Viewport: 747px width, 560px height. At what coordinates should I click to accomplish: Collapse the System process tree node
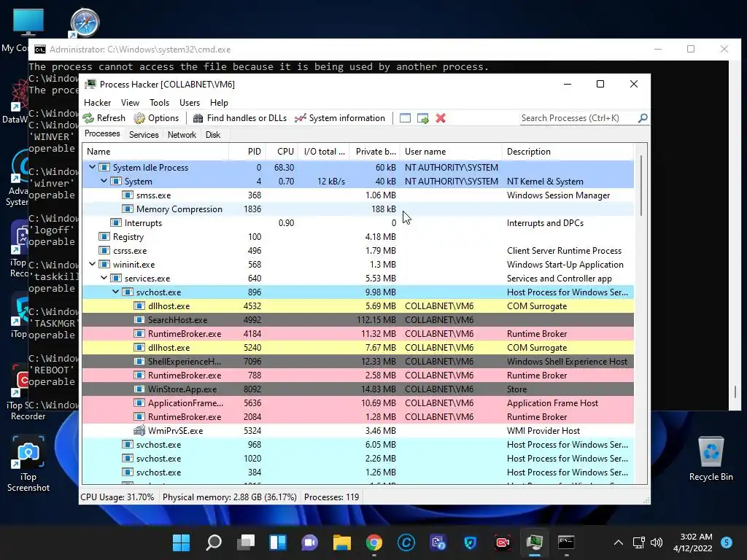point(104,181)
